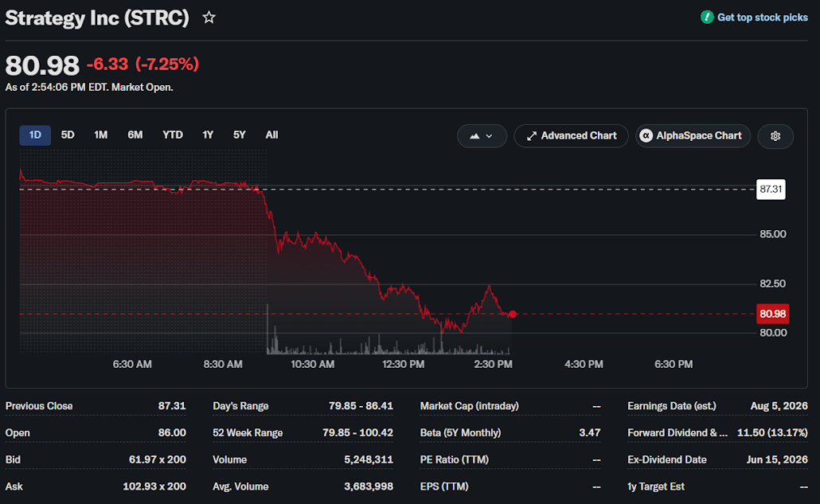Open chart settings gear icon

(x=775, y=136)
